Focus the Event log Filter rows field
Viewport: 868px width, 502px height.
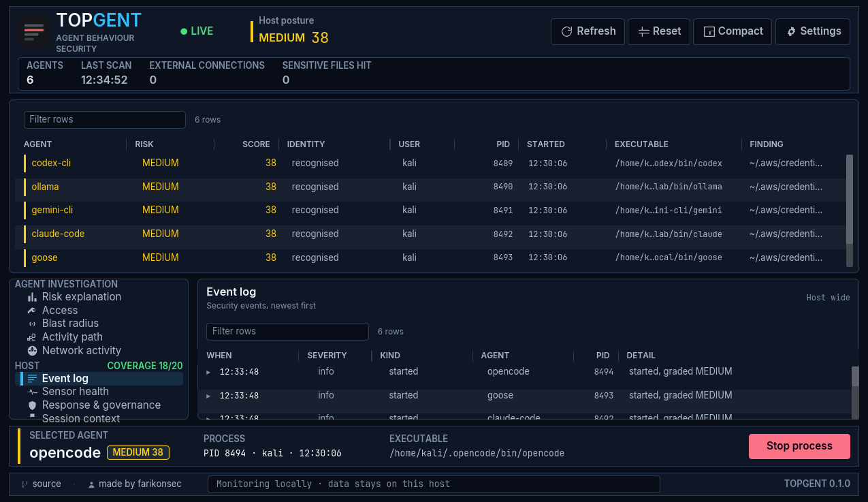(287, 331)
